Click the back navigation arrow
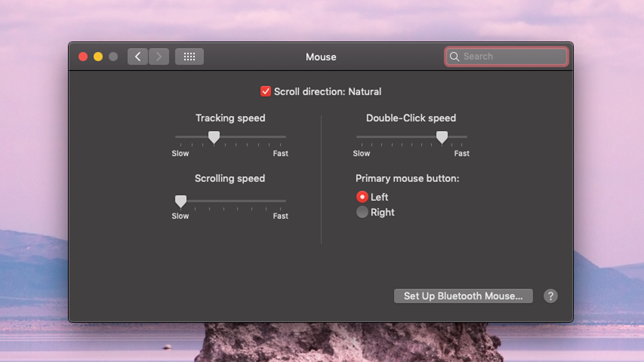 click(137, 56)
